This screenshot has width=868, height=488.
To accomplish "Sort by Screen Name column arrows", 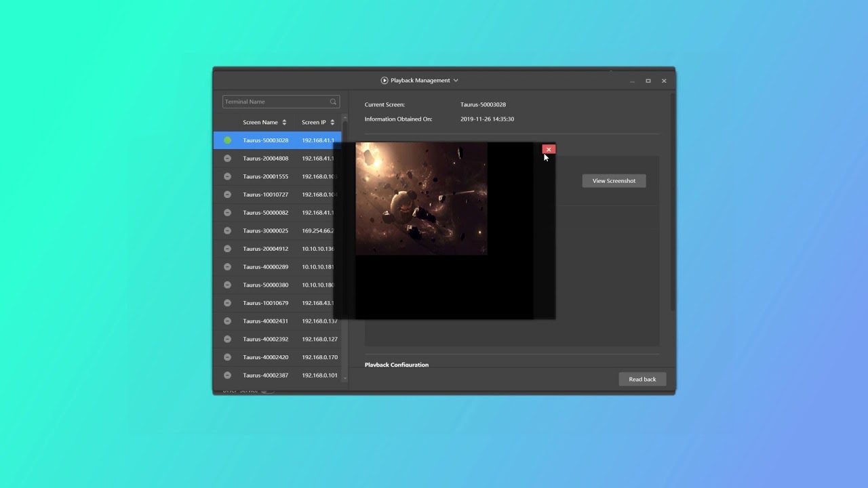I will (284, 123).
